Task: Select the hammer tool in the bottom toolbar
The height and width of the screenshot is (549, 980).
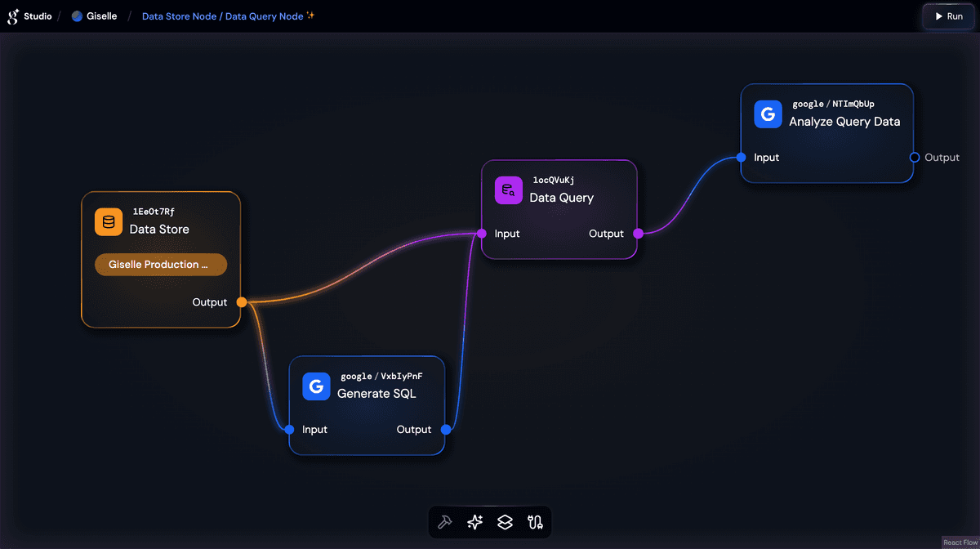Action: (x=444, y=522)
